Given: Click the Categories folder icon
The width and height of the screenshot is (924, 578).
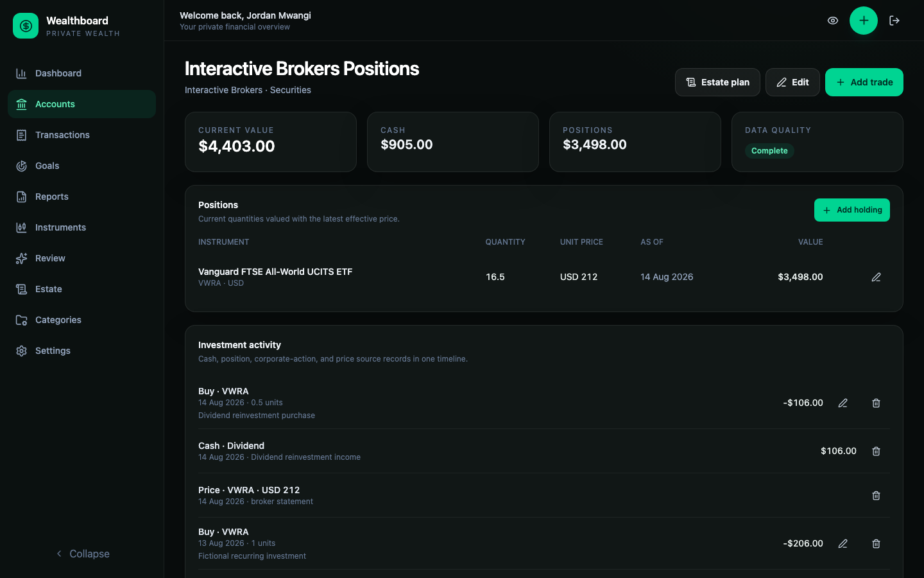Looking at the screenshot, I should tap(21, 320).
